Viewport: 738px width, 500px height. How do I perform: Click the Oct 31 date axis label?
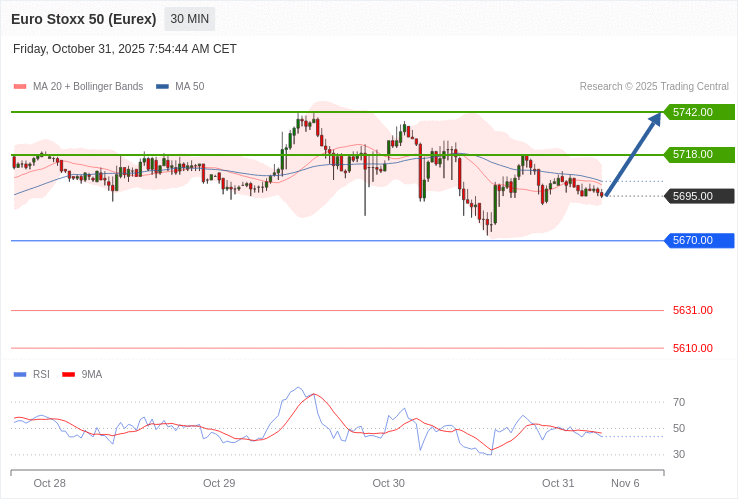click(558, 484)
